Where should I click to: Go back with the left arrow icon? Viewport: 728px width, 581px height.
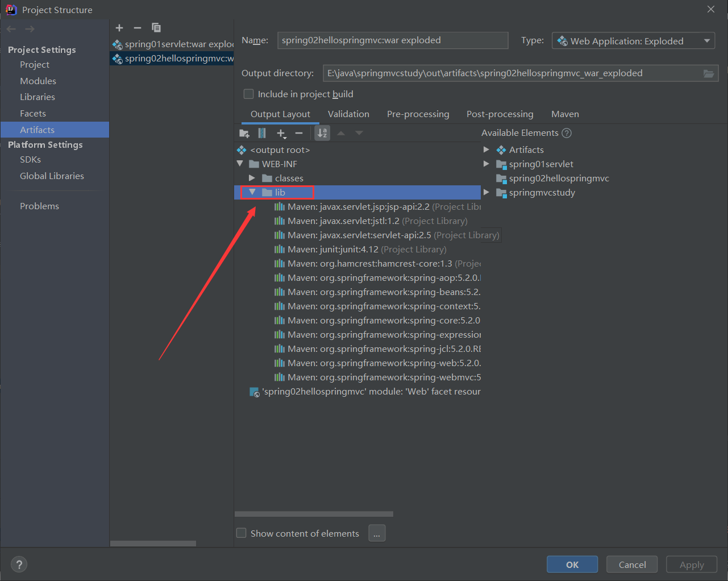(x=11, y=29)
